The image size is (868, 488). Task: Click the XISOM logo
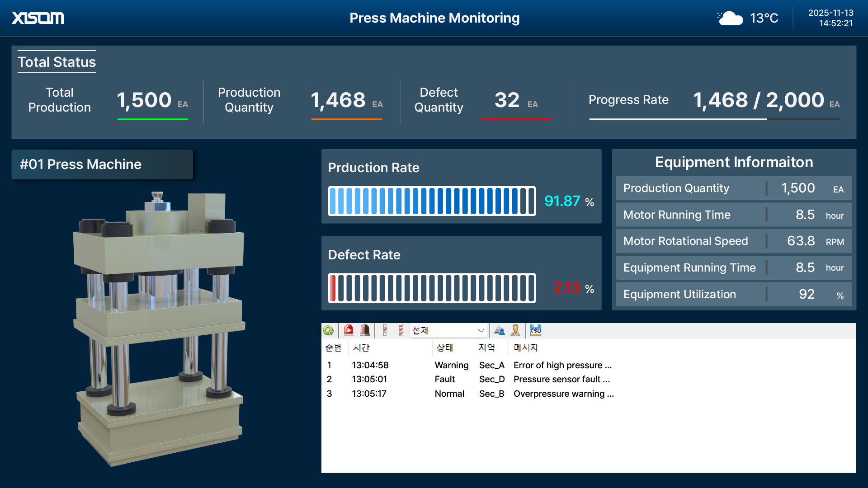[38, 18]
